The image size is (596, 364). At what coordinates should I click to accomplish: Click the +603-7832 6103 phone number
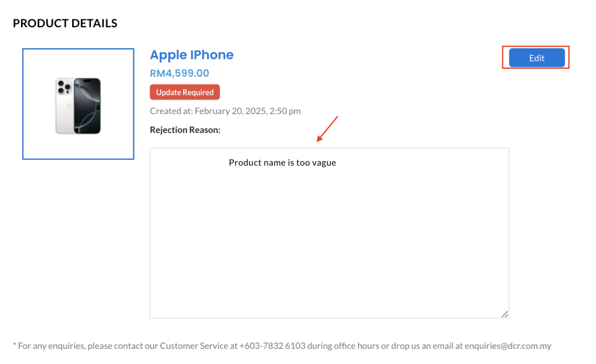[x=272, y=346]
